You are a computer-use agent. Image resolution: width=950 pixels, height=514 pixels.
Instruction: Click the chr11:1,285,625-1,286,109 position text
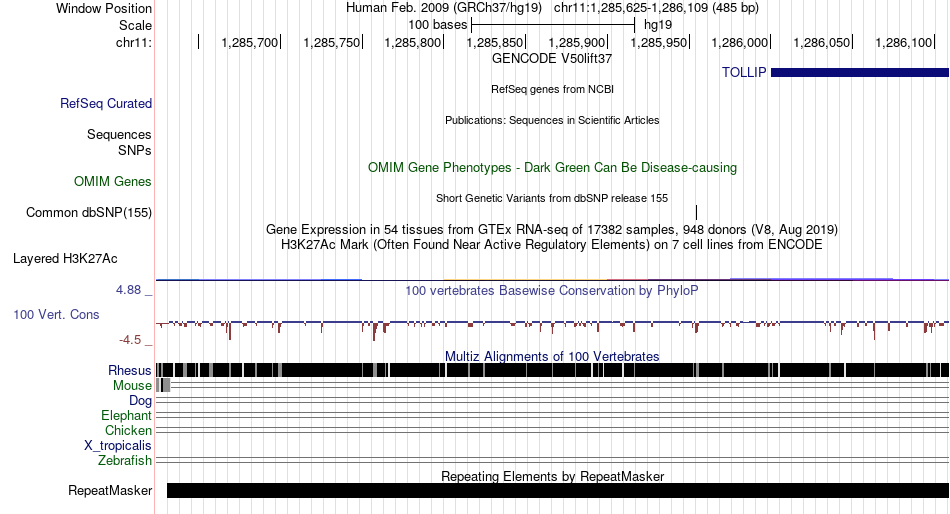[656, 8]
